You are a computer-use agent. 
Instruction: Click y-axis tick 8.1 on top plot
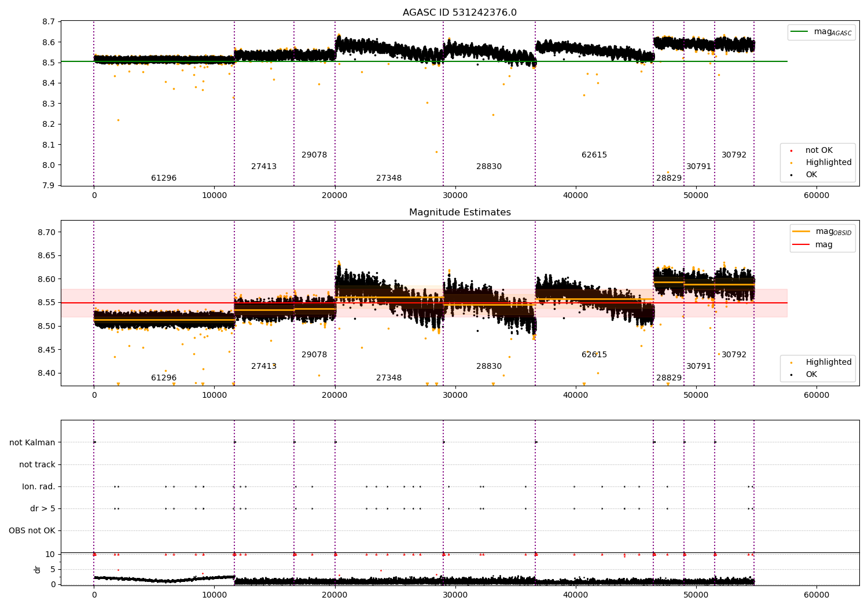pos(49,145)
